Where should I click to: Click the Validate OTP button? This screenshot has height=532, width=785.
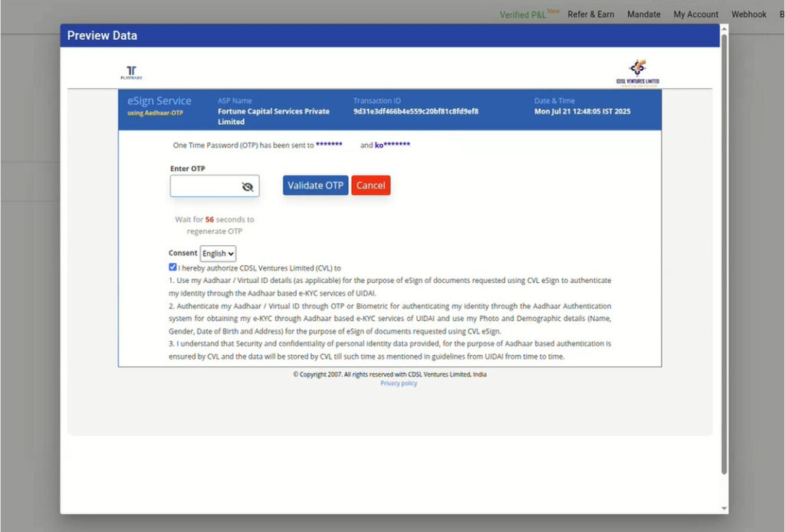[315, 186]
